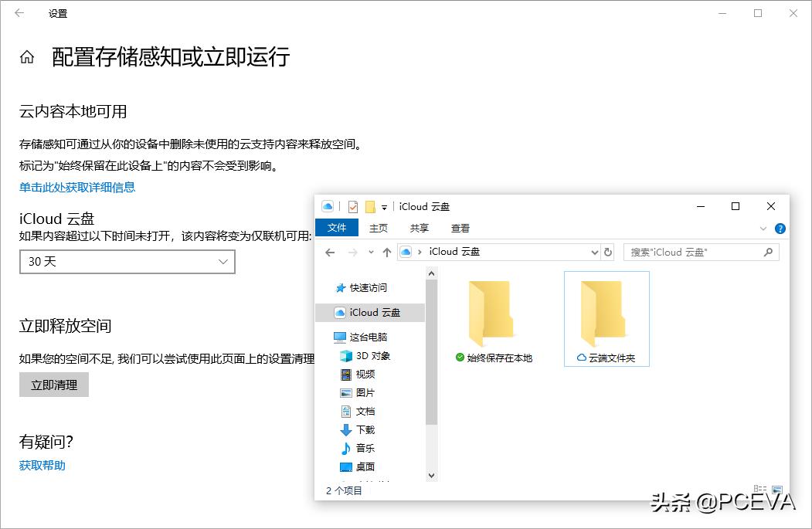Go back using the Settings back arrow

click(x=19, y=13)
